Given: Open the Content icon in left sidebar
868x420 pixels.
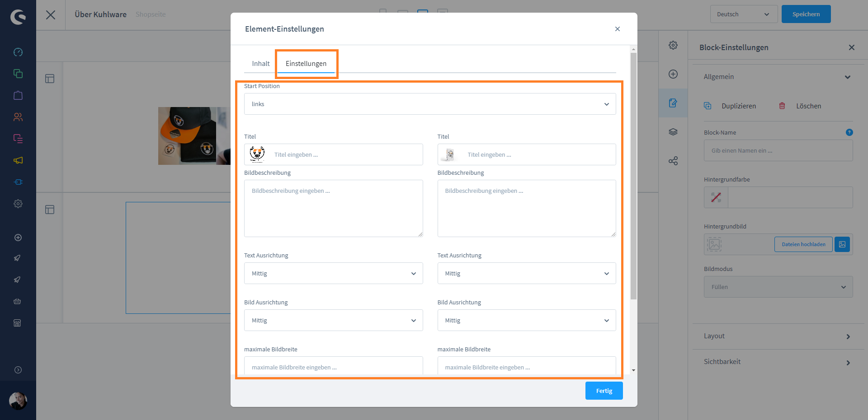Looking at the screenshot, I should click(x=18, y=139).
